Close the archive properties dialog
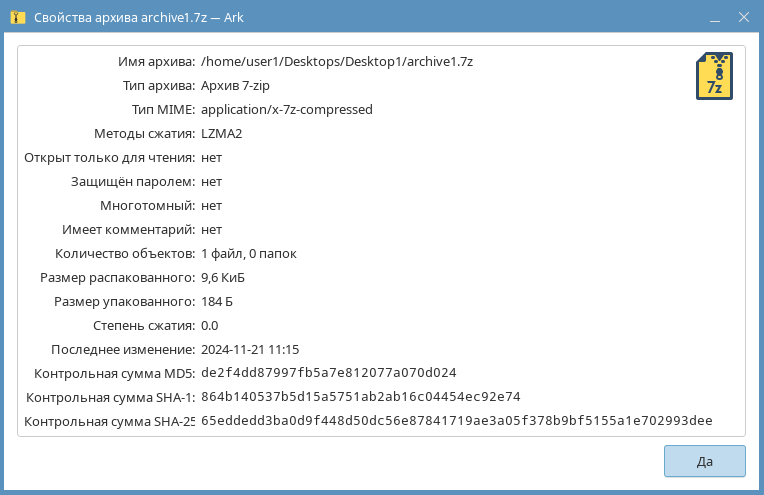Viewport: 764px width, 495px height. [x=744, y=19]
